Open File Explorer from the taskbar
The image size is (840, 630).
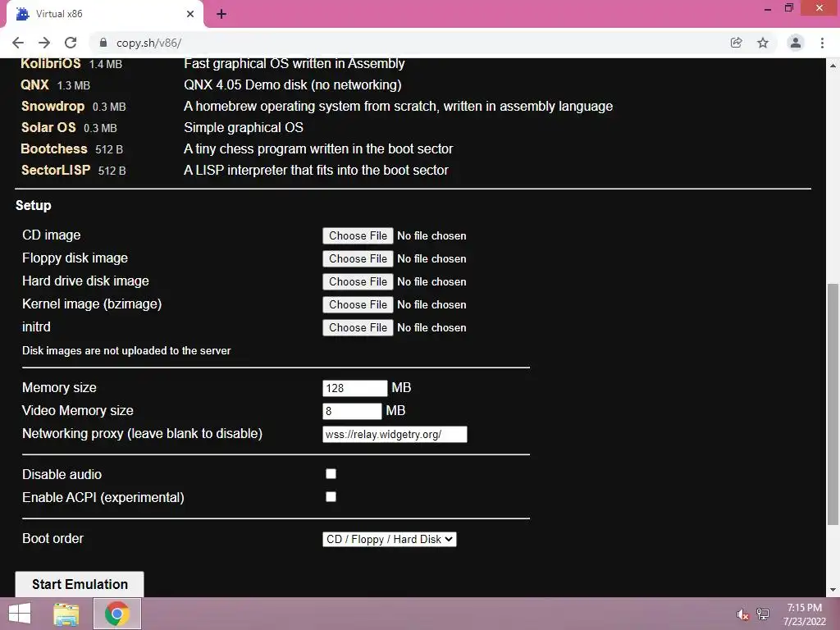tap(66, 614)
